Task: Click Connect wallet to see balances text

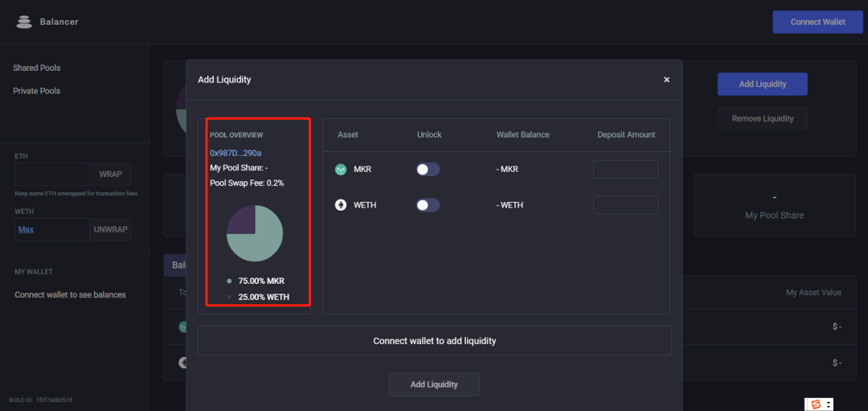Action: 70,294
